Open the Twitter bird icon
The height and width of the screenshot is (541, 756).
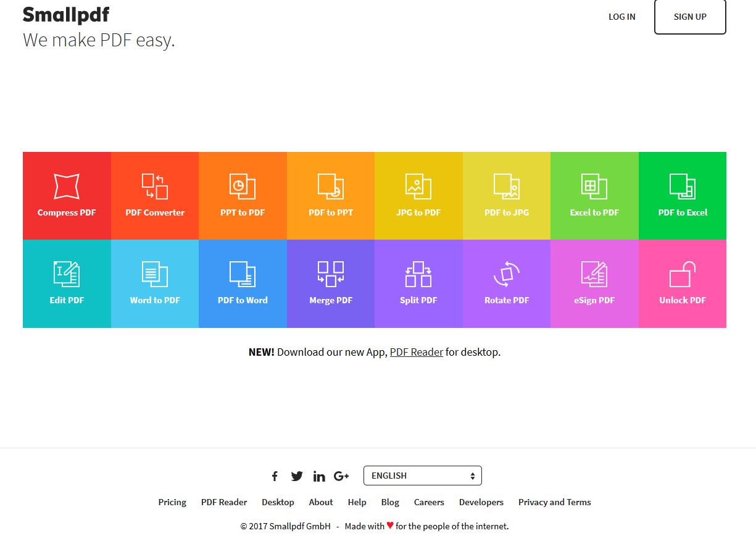coord(297,476)
